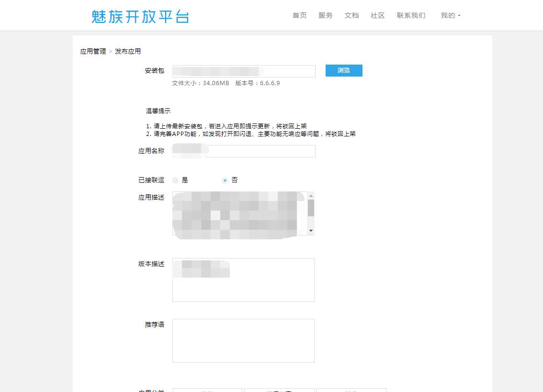Viewport: 543px width, 392px height.
Task: Click the tip about 请完善APP功能
Action: tap(251, 134)
